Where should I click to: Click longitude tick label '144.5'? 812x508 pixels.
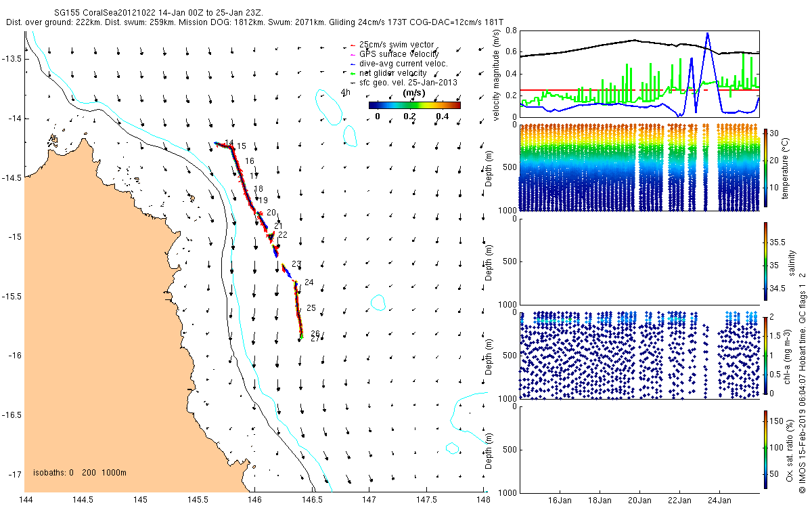point(83,500)
